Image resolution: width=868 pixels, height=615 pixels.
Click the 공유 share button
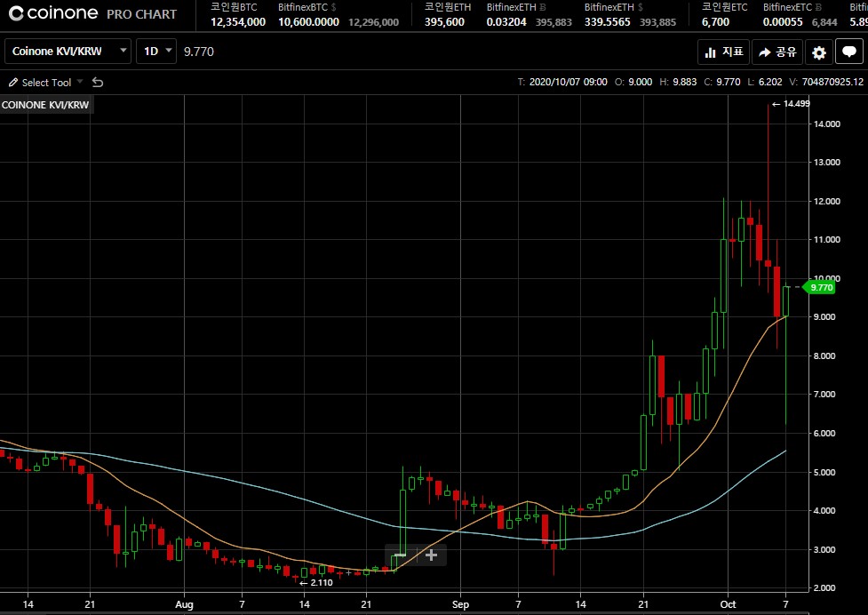pos(777,52)
